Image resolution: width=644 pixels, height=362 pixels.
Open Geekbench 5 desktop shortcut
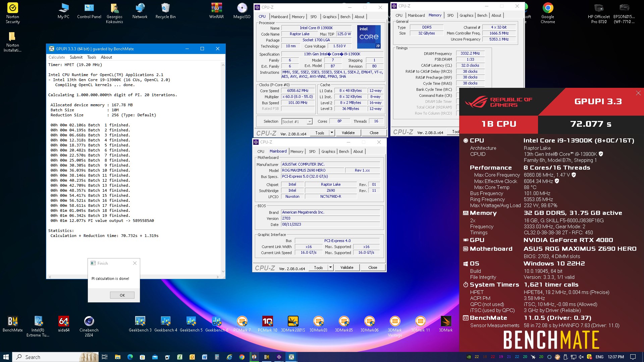click(191, 324)
